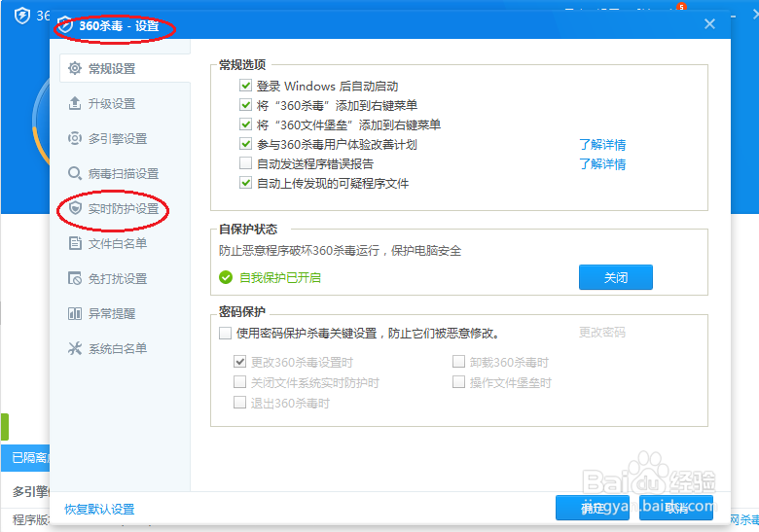The height and width of the screenshot is (532, 759).
Task: Click 已隔离 tab in main 360 window
Action: [25, 457]
